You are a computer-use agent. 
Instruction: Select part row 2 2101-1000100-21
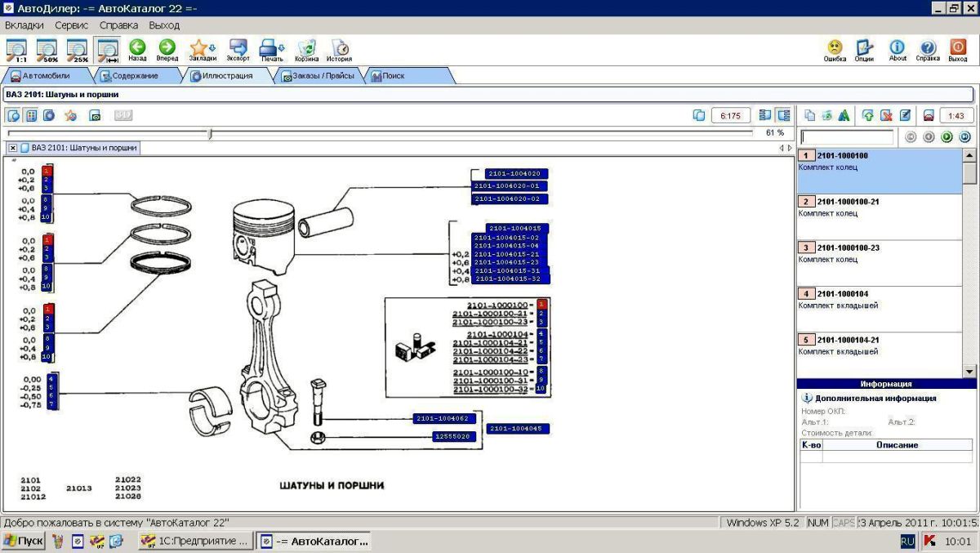[880, 217]
